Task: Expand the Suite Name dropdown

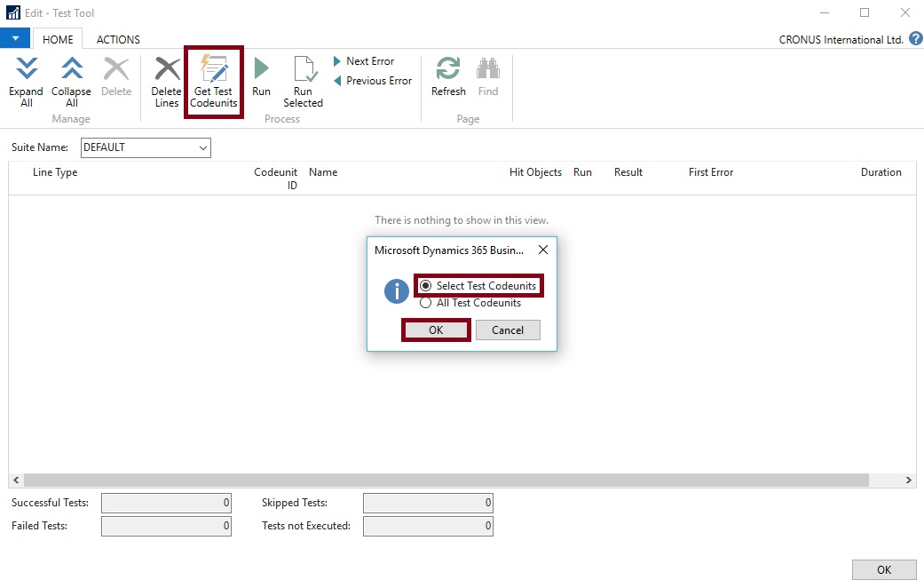Action: [x=202, y=147]
